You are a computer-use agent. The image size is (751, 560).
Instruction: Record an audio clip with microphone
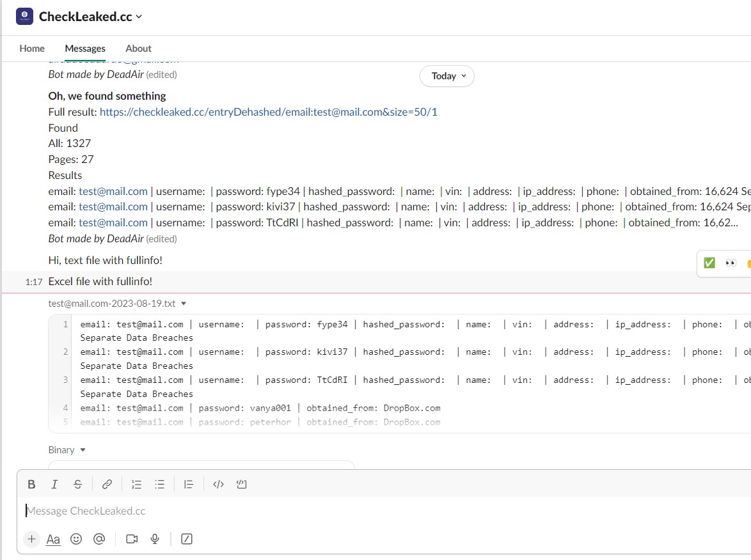pos(155,540)
